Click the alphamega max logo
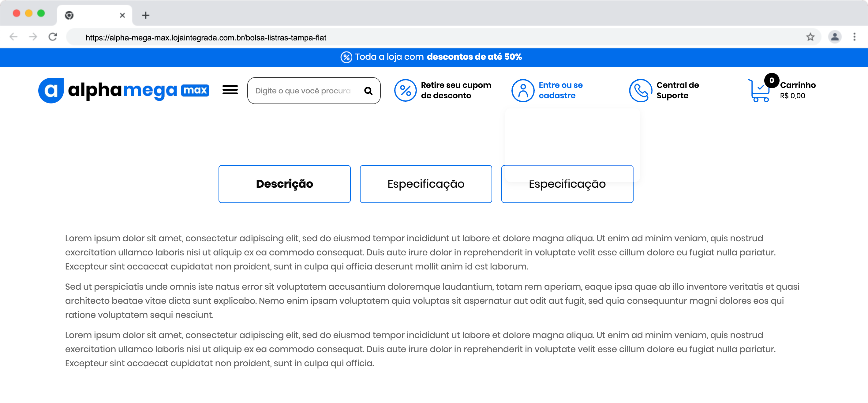 [124, 90]
